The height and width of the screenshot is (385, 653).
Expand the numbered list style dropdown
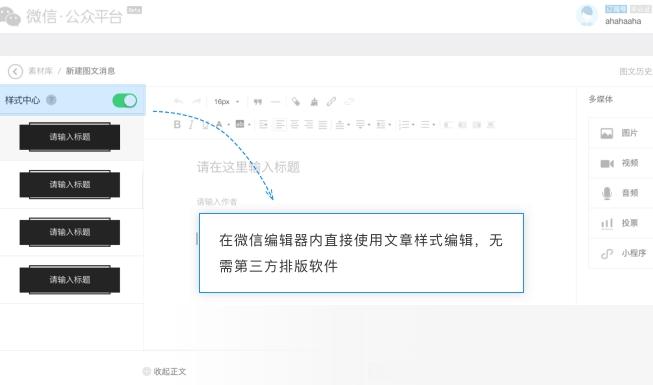click(x=413, y=125)
